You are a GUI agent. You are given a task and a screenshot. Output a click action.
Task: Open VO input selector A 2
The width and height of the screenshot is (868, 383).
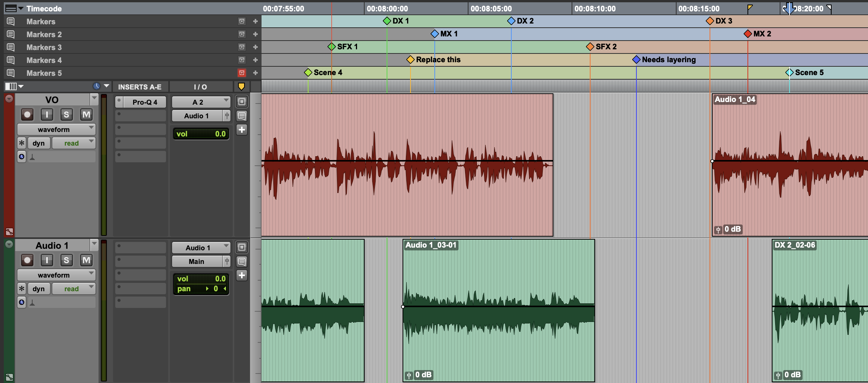[x=201, y=102]
